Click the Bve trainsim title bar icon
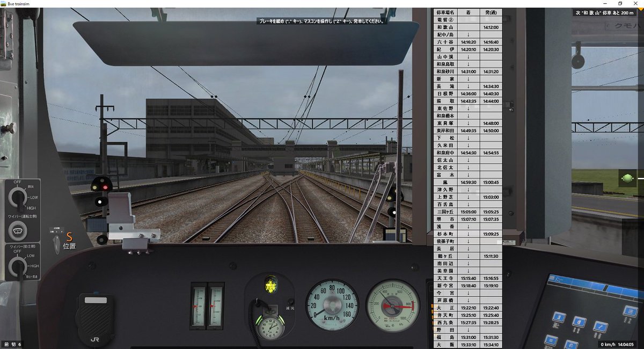Image resolution: width=644 pixels, height=349 pixels. click(4, 4)
